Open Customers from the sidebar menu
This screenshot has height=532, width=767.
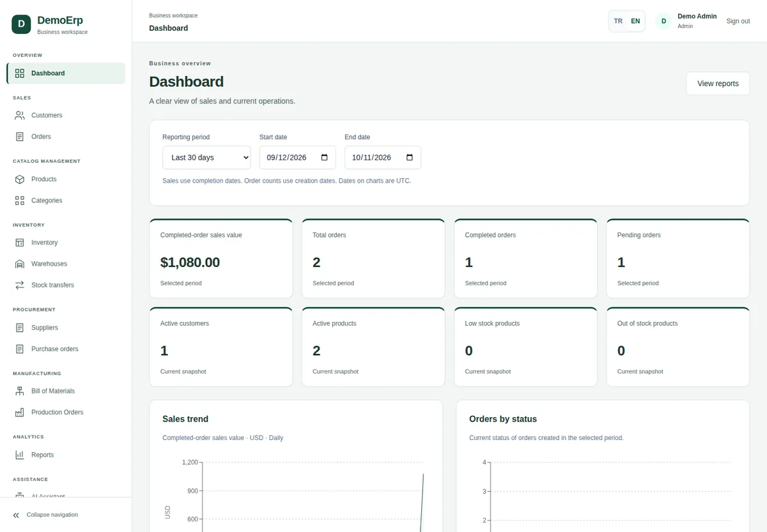[x=66, y=116]
